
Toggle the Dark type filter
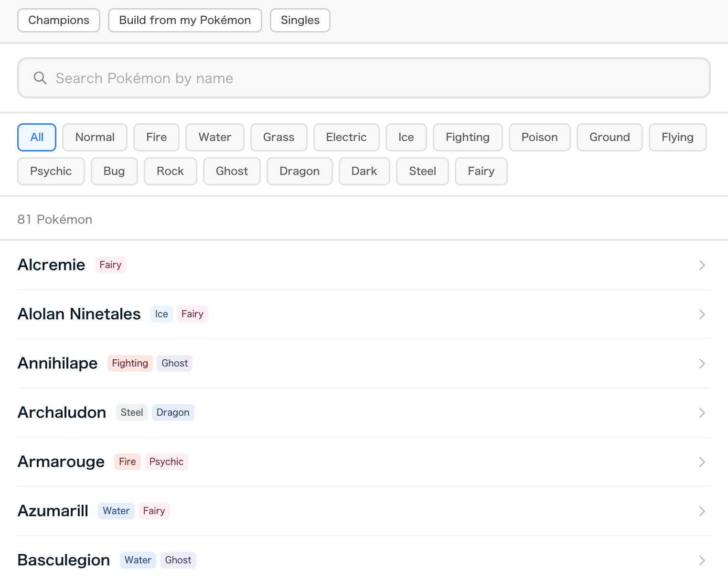point(364,171)
